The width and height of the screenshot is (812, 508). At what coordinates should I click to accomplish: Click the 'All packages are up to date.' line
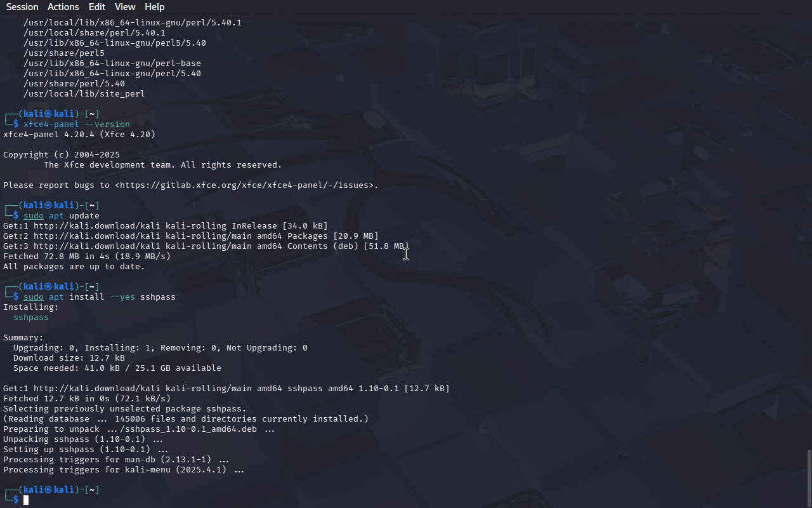coord(74,267)
